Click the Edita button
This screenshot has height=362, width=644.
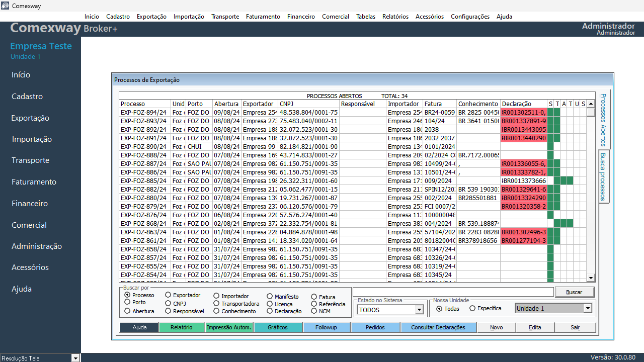coord(535,327)
